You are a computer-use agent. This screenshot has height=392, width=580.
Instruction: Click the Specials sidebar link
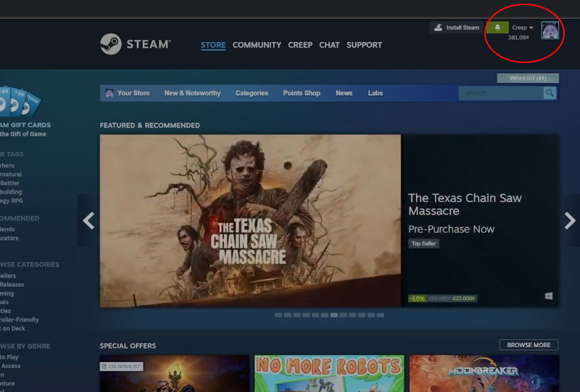[x=4, y=302]
